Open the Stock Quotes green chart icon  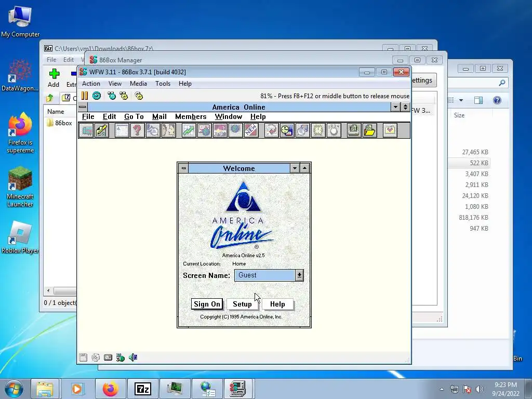tap(189, 130)
